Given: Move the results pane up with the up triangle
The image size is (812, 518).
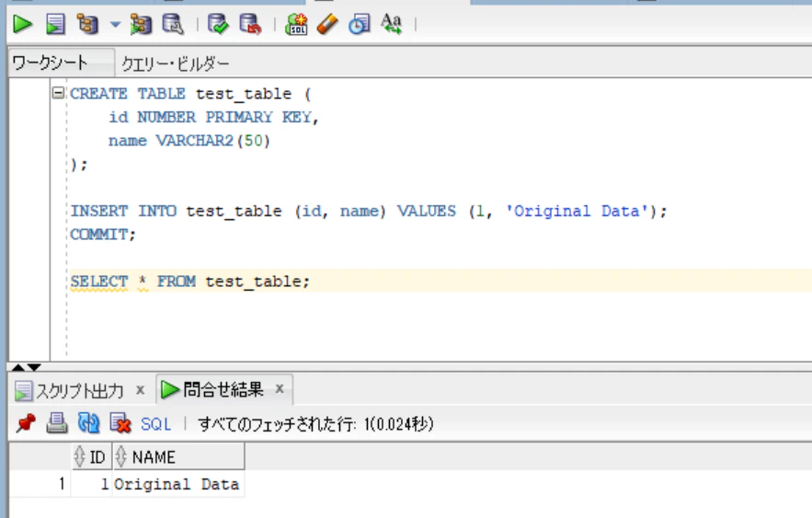Looking at the screenshot, I should pyautogui.click(x=18, y=367).
